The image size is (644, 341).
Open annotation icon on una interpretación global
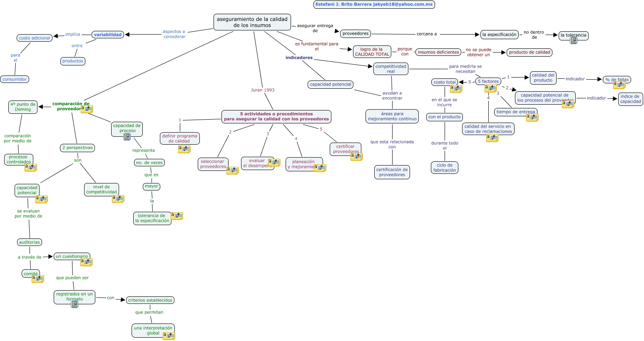pyautogui.click(x=169, y=336)
